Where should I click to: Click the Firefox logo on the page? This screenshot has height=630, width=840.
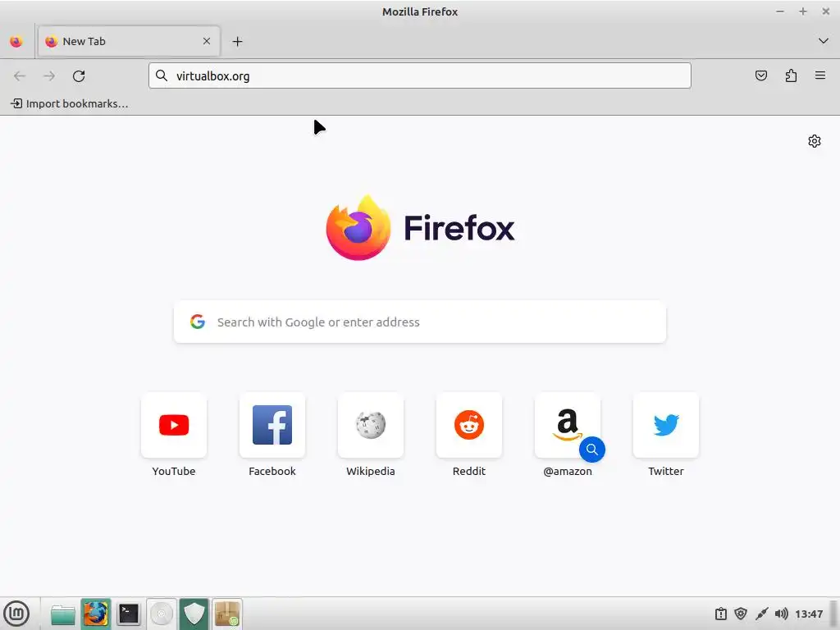click(358, 228)
